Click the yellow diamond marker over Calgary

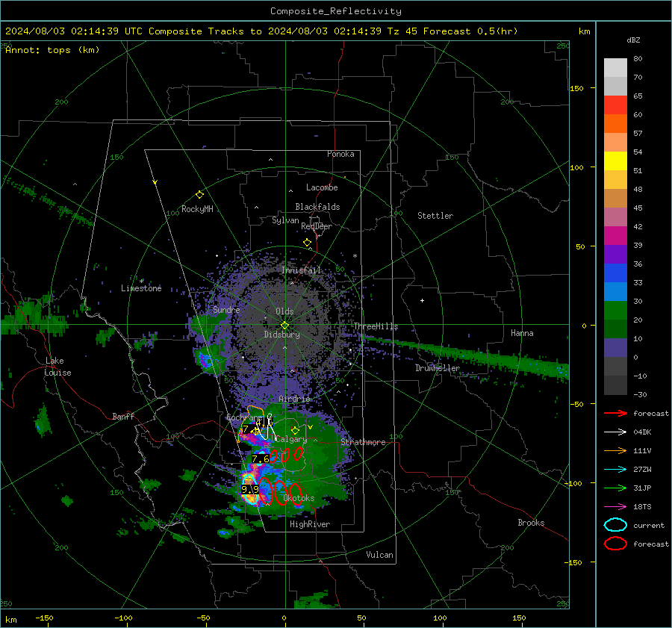[x=295, y=430]
